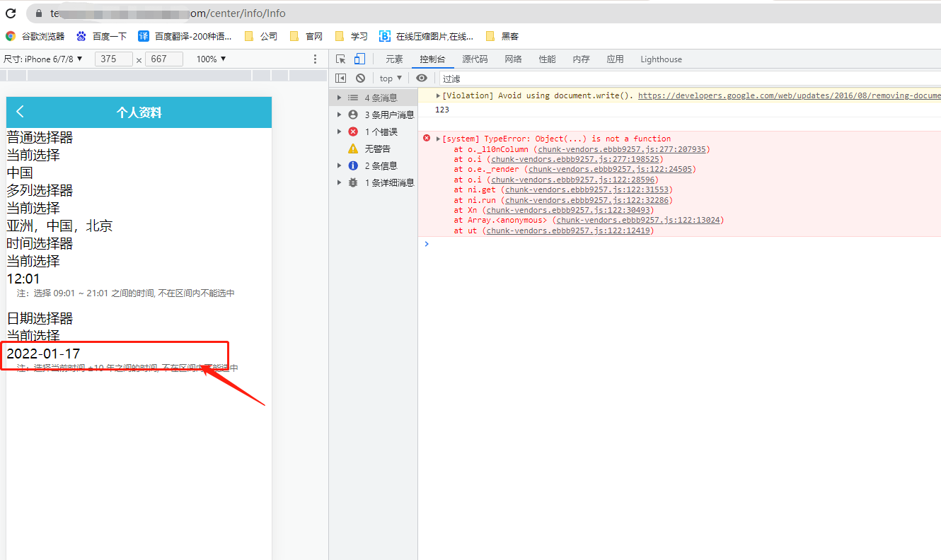Open live expression with the eye icon
941x560 pixels.
422,78
